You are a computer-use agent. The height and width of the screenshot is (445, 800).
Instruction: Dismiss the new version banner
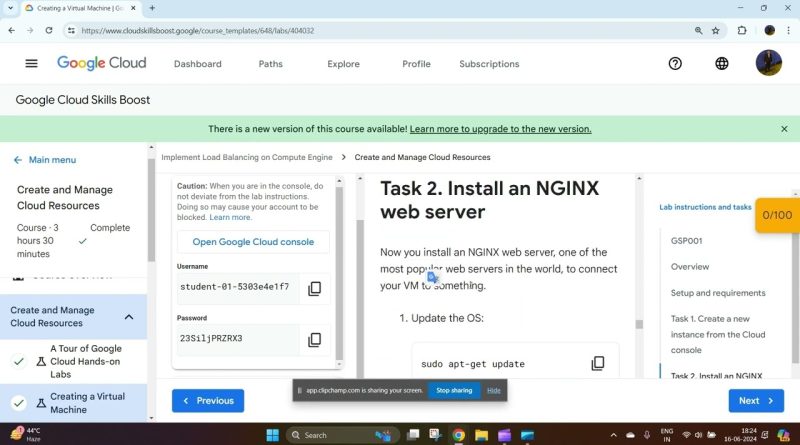tap(784, 129)
